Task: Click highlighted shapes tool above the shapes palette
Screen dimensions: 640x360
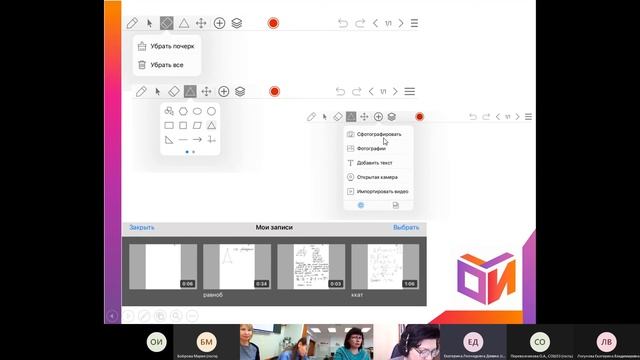Action: coord(190,91)
